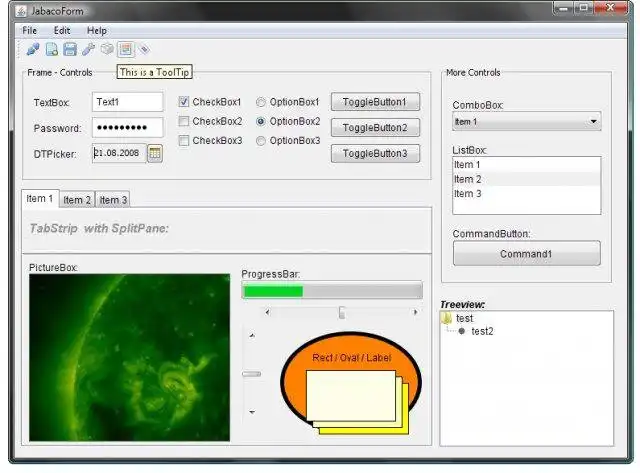The width and height of the screenshot is (640, 473).
Task: Click horizontal slider left arrow
Action: click(x=267, y=312)
